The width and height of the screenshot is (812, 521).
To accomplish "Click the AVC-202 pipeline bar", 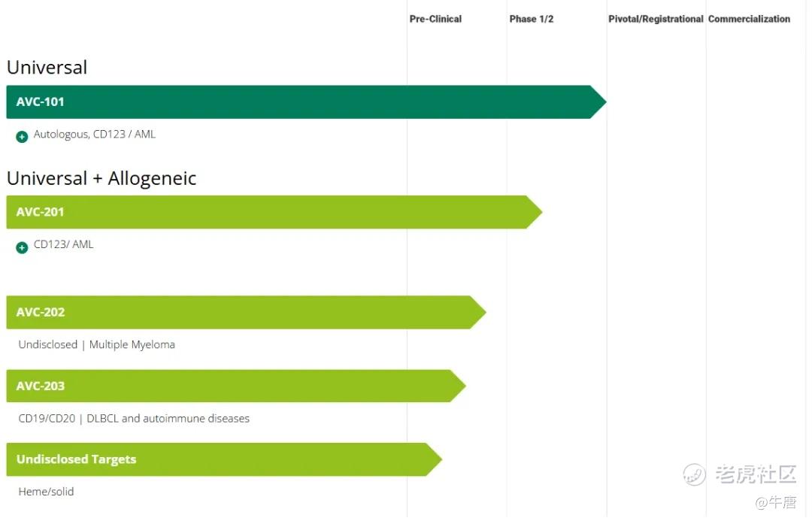I will (246, 312).
